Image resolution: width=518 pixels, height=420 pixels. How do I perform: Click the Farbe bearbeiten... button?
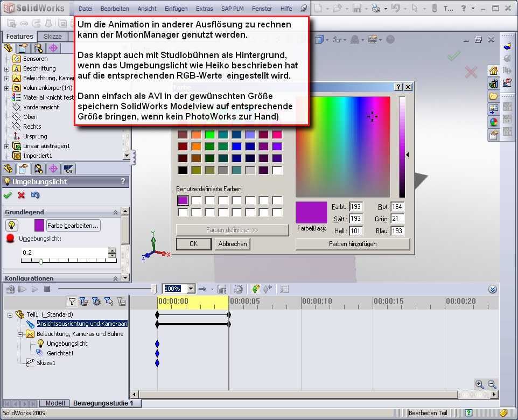[x=73, y=226]
